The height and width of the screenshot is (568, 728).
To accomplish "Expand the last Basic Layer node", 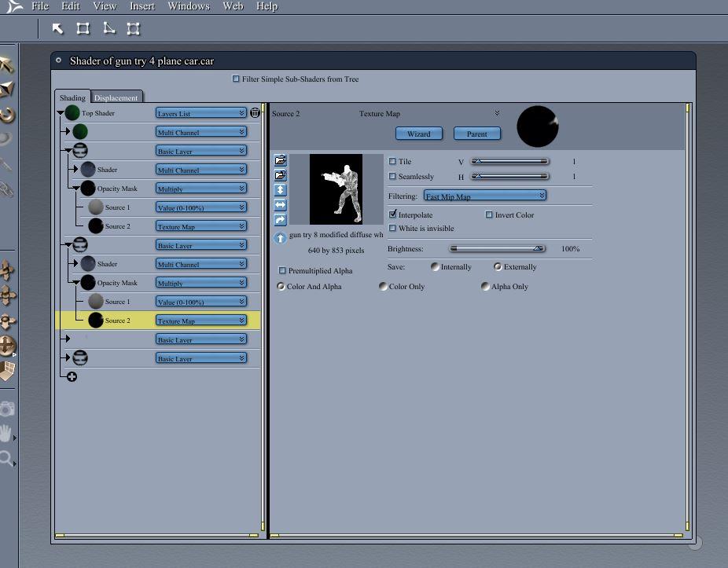I will pyautogui.click(x=68, y=357).
